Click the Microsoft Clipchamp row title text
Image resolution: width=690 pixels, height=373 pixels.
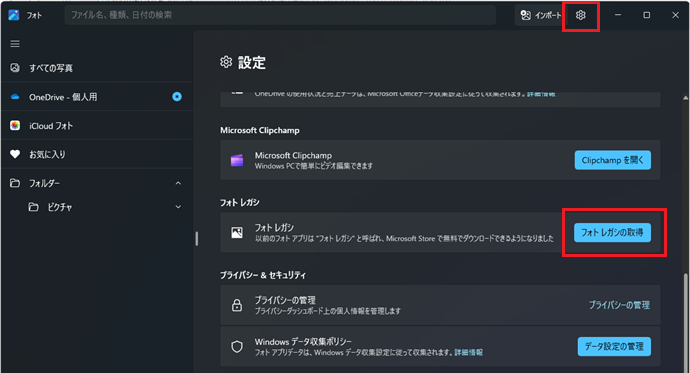[x=293, y=155]
